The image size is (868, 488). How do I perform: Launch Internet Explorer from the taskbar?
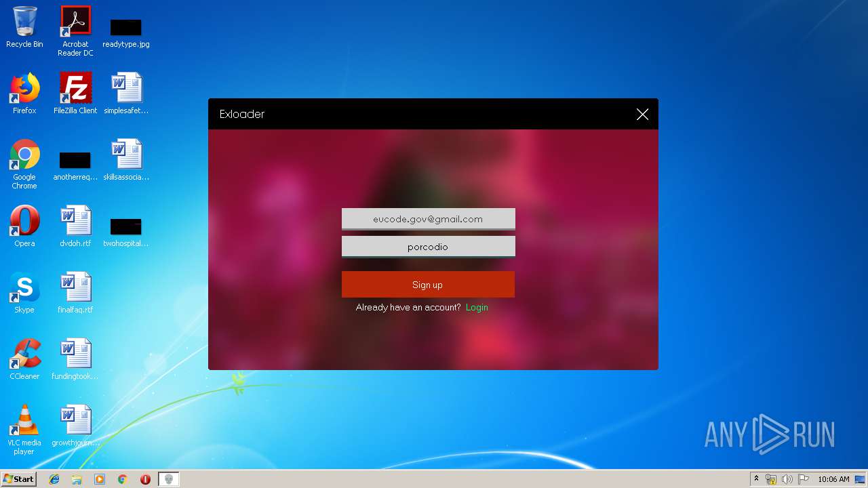coord(54,479)
